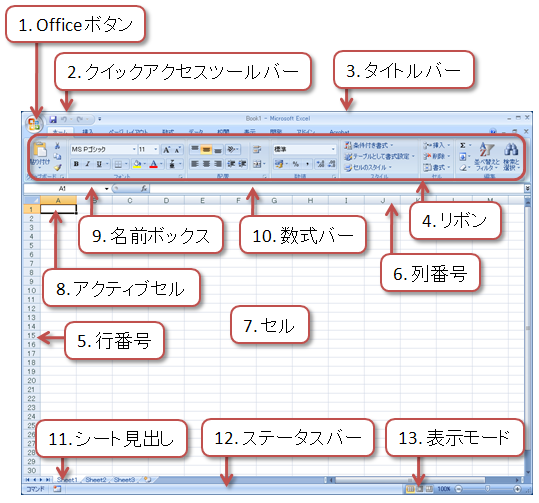Toggle Center horizontal alignment button
Image resolution: width=539 pixels, height=503 pixels.
(206, 164)
